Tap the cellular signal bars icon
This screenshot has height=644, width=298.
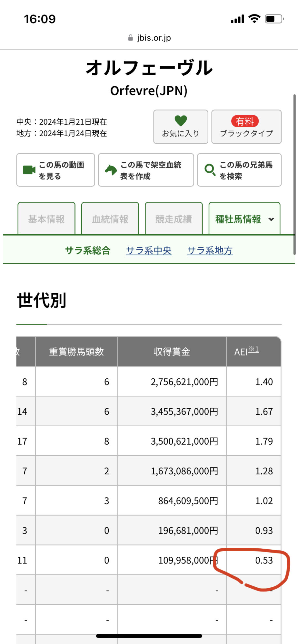click(x=237, y=19)
